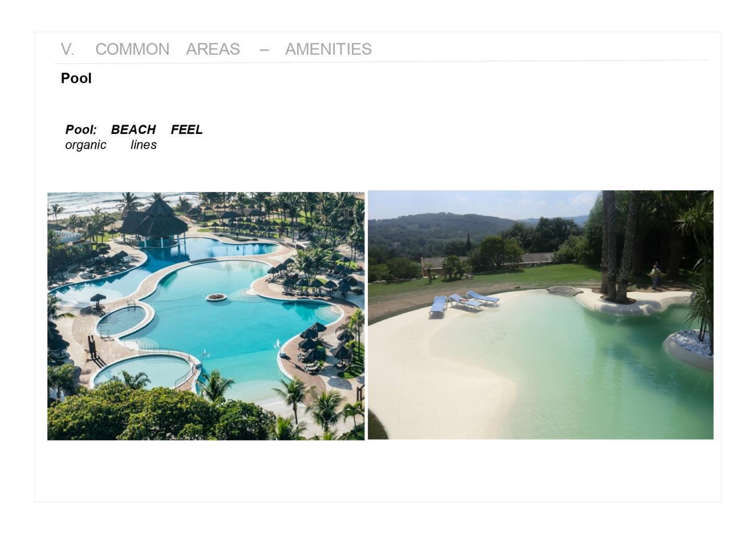The height and width of the screenshot is (534, 756).
Task: Click the 'Pool: BEACH FEEL' text
Action: coord(134,129)
